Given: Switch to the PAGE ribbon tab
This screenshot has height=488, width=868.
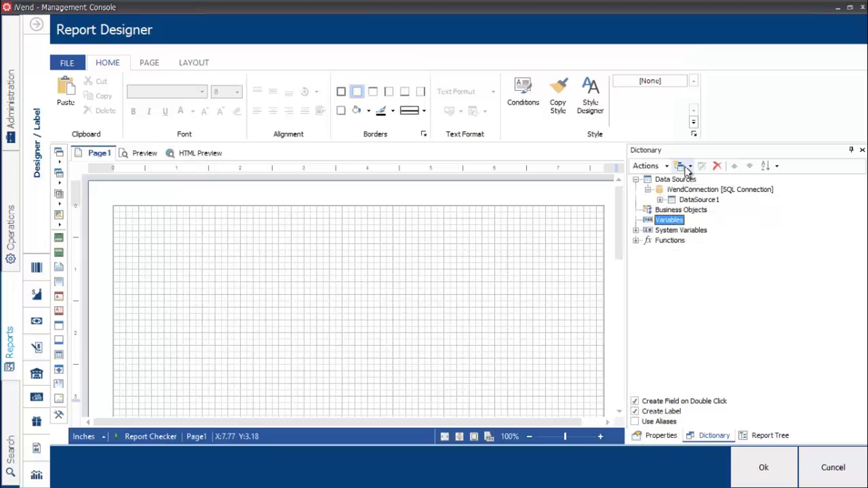Looking at the screenshot, I should (149, 63).
